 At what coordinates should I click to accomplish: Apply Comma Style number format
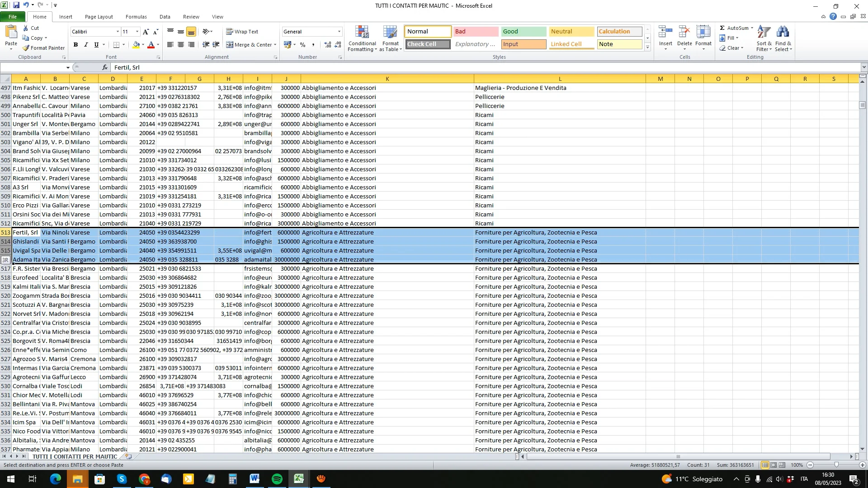point(313,45)
